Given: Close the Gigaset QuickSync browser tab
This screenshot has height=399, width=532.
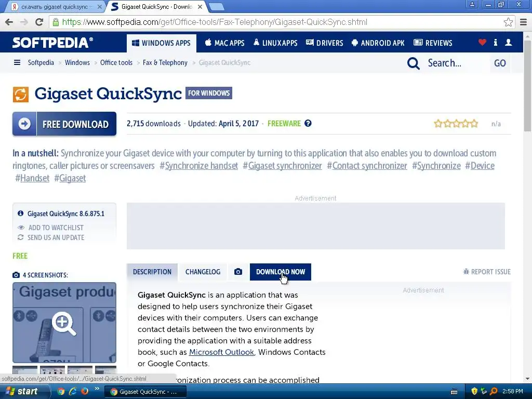Looking at the screenshot, I should click(x=200, y=6).
